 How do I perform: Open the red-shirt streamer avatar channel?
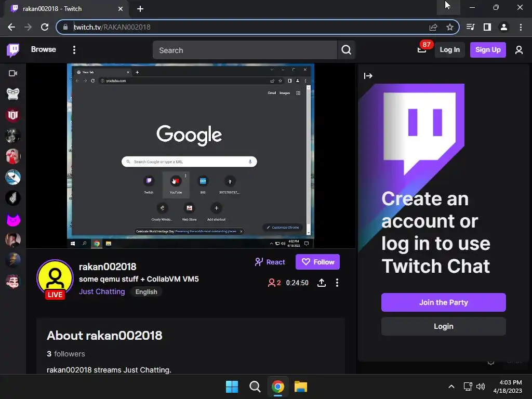(x=13, y=156)
